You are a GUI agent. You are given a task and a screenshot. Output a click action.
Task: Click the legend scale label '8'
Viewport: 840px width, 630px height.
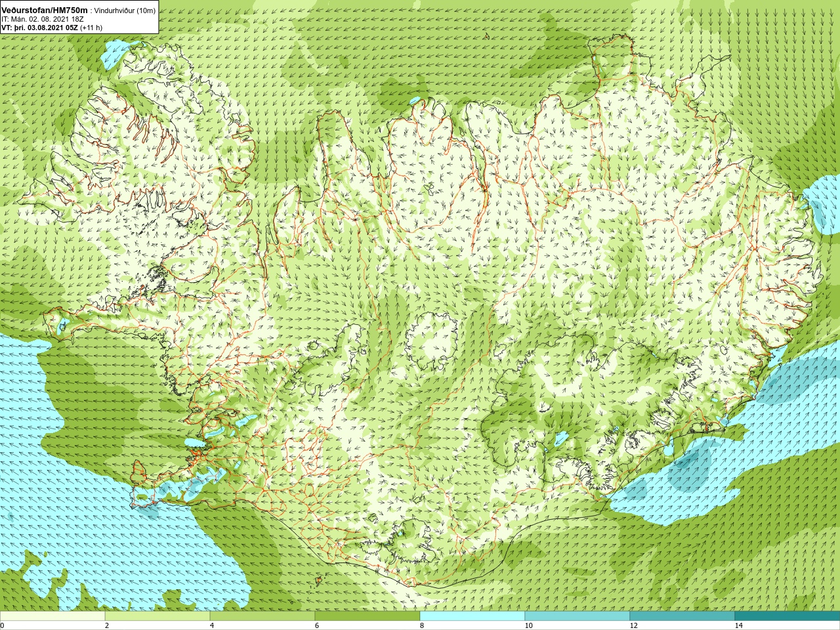click(x=421, y=625)
